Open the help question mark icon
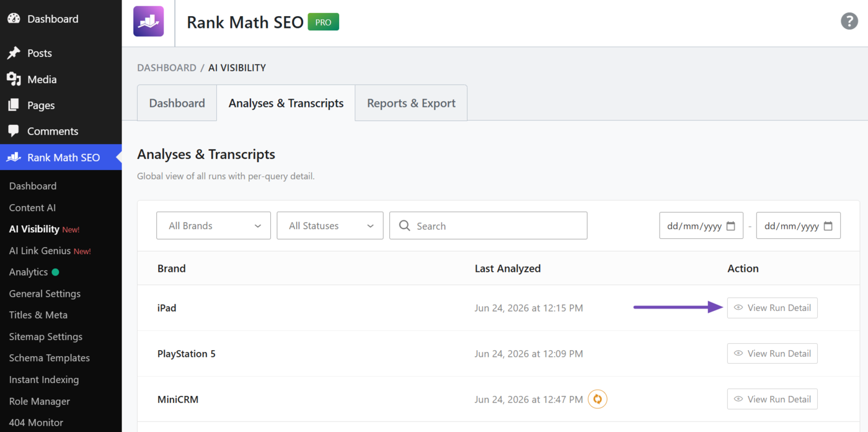This screenshot has height=432, width=868. (x=849, y=20)
